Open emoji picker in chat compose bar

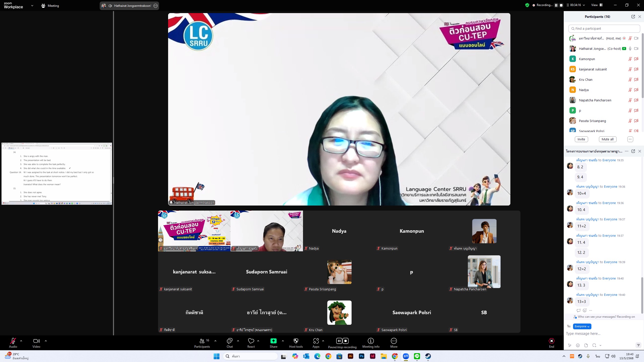[578, 345]
